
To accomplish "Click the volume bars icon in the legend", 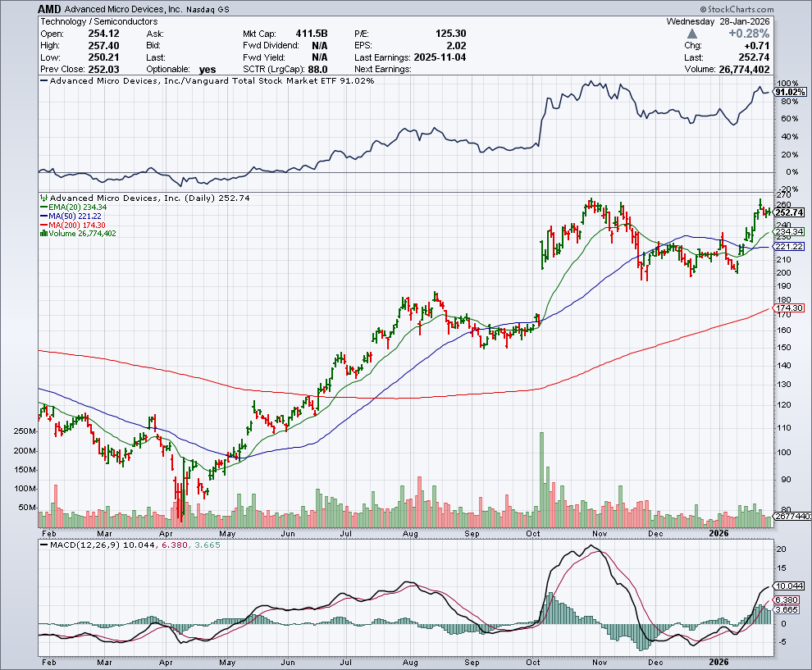I will [x=43, y=234].
